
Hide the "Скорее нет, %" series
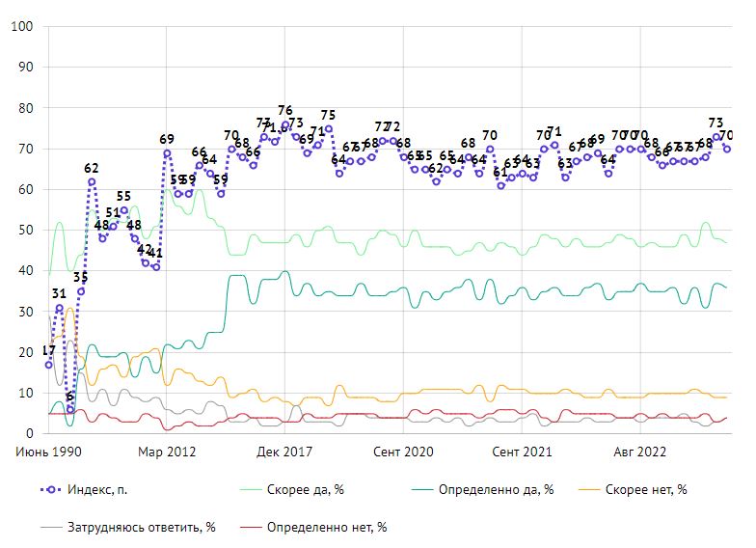point(646,489)
